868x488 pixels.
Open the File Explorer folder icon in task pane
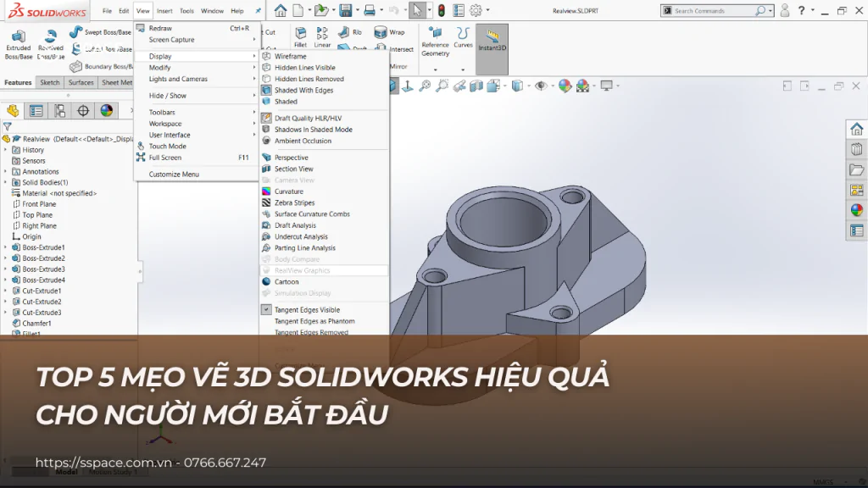[856, 169]
